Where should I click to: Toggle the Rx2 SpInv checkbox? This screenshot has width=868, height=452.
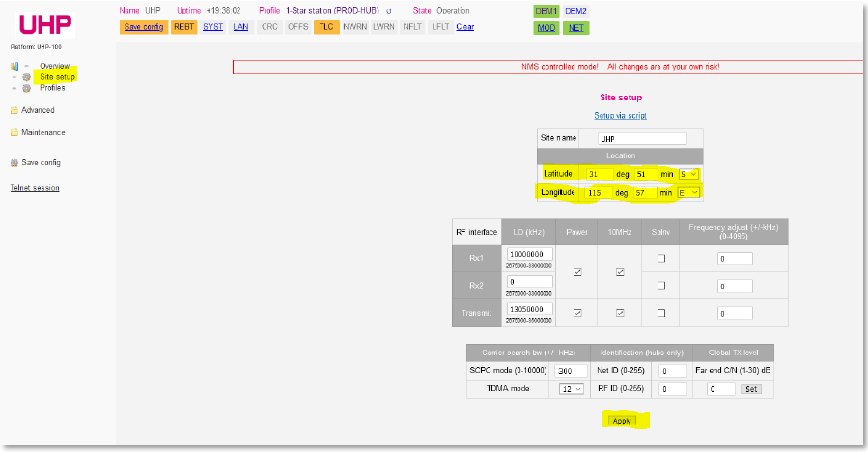tap(660, 286)
